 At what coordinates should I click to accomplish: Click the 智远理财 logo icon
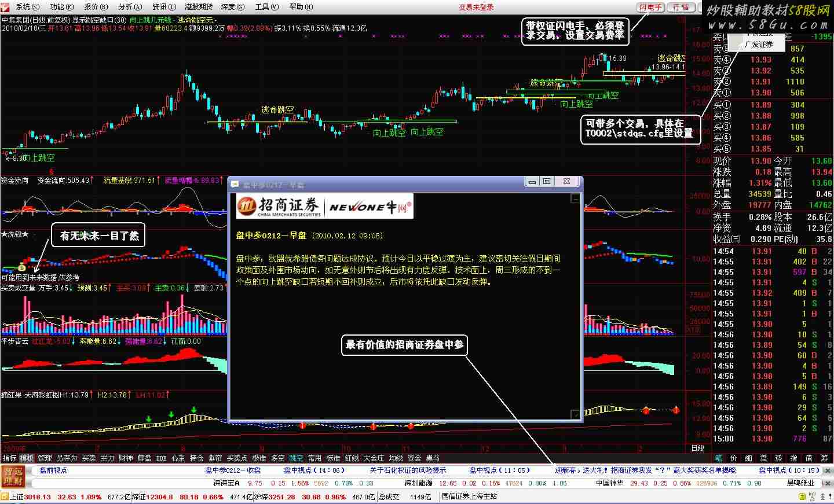coord(13,477)
